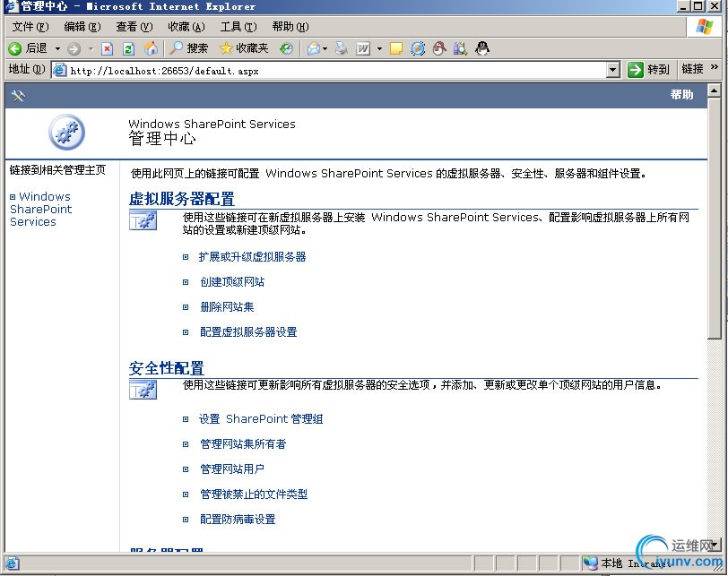Click the blue media player toolbar icon

[418, 48]
